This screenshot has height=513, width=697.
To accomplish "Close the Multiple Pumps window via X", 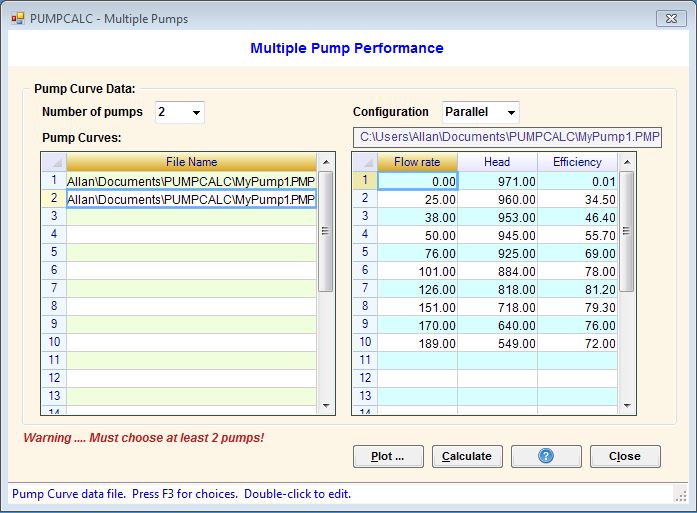I will coord(671,19).
